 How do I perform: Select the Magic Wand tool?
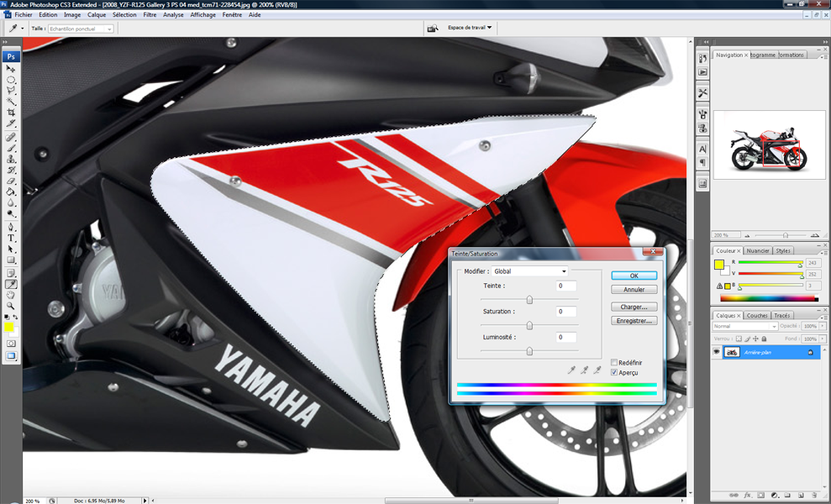tap(11, 102)
